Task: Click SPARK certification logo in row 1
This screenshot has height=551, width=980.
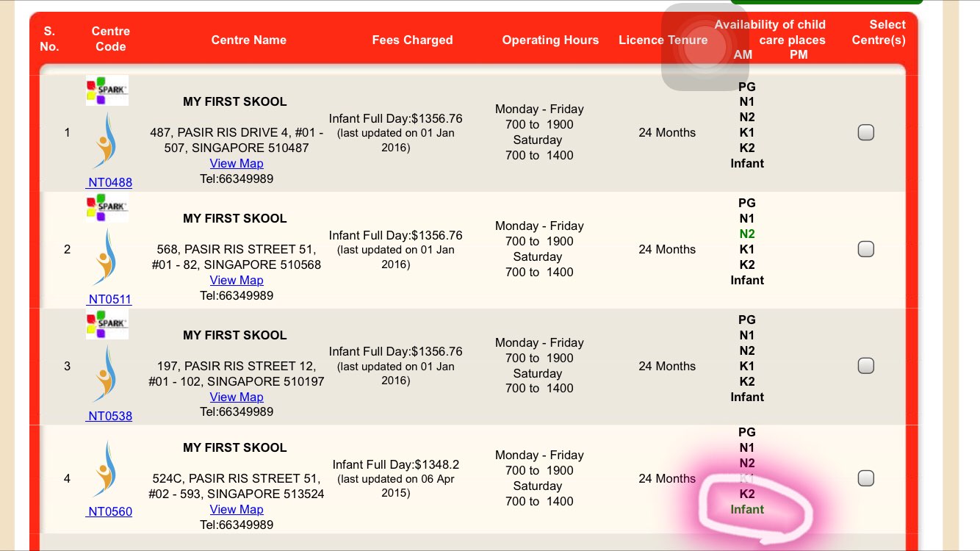Action: [x=107, y=90]
